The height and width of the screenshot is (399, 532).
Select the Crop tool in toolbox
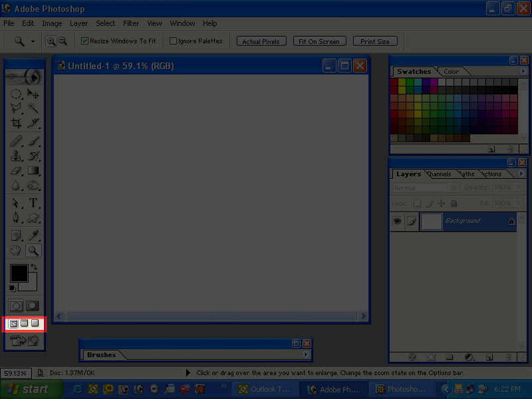click(17, 123)
